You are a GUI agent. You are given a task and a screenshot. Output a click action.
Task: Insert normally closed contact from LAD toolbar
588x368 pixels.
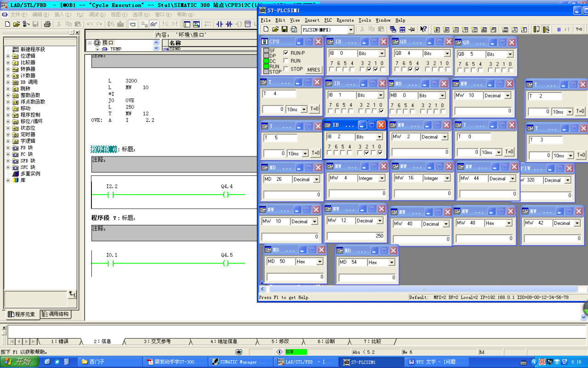[x=229, y=24]
